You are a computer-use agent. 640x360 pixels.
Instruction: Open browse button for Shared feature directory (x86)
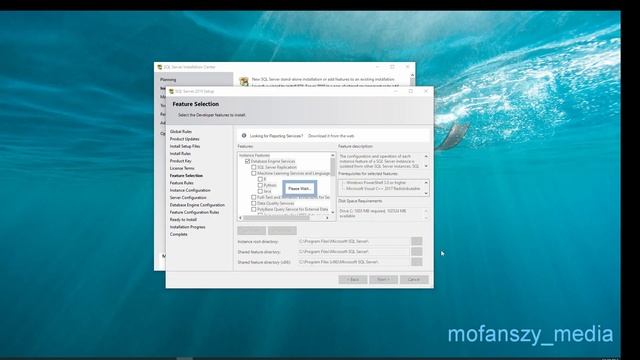(417, 262)
